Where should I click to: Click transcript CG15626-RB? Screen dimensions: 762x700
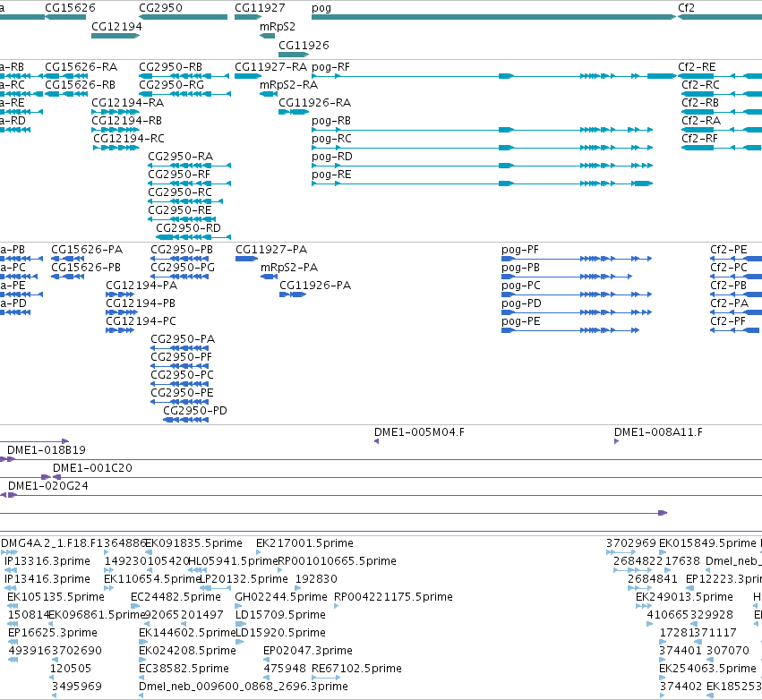point(65,94)
